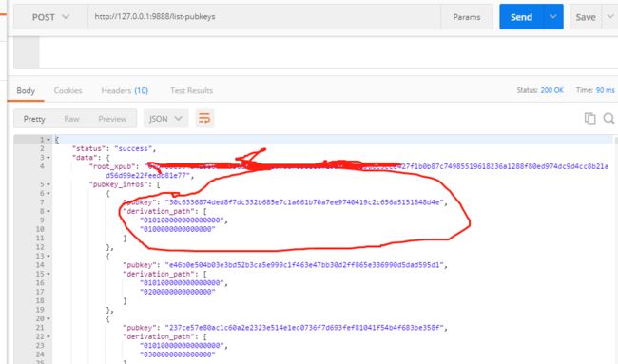Viewport: 618px width, 364px height.
Task: Click the "0101000000000000000" value on line 23
Action: point(183,346)
